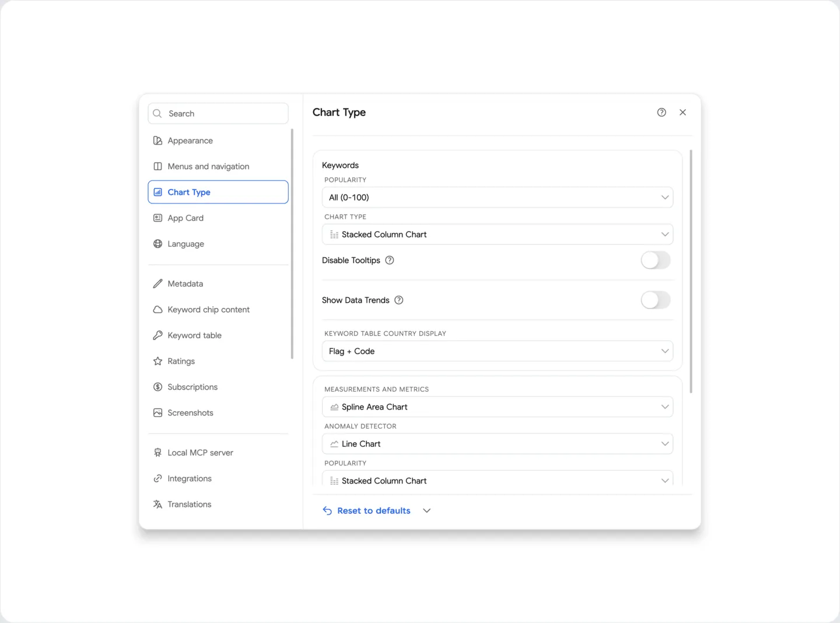Enable the Show Data Trends switch

point(656,300)
